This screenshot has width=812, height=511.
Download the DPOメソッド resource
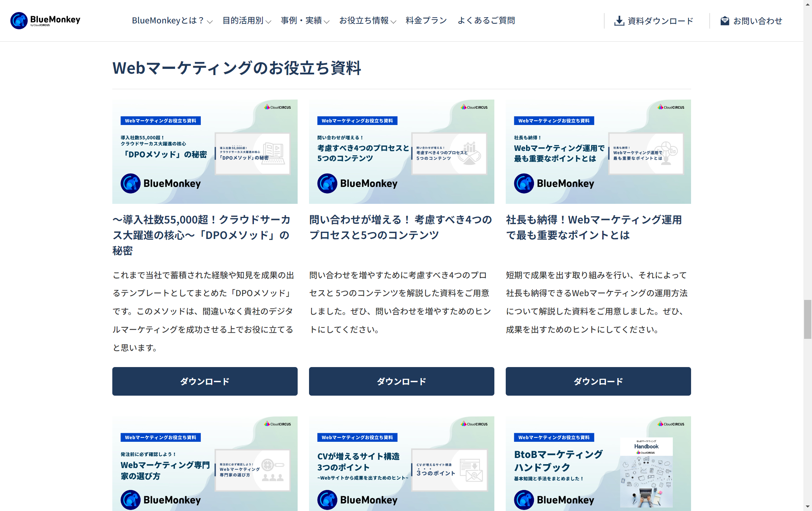tap(205, 381)
